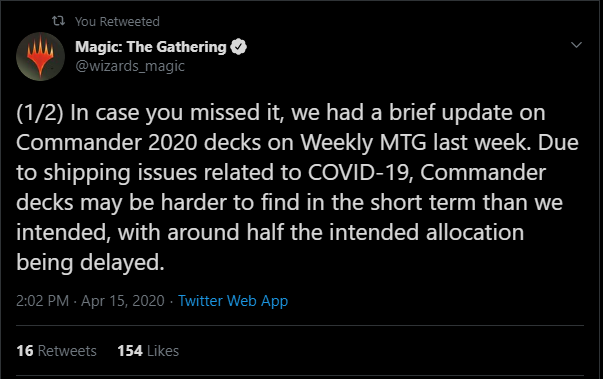The height and width of the screenshot is (379, 603).
Task: Click the Commander 2020 phrase in tweet
Action: pyautogui.click(x=107, y=143)
